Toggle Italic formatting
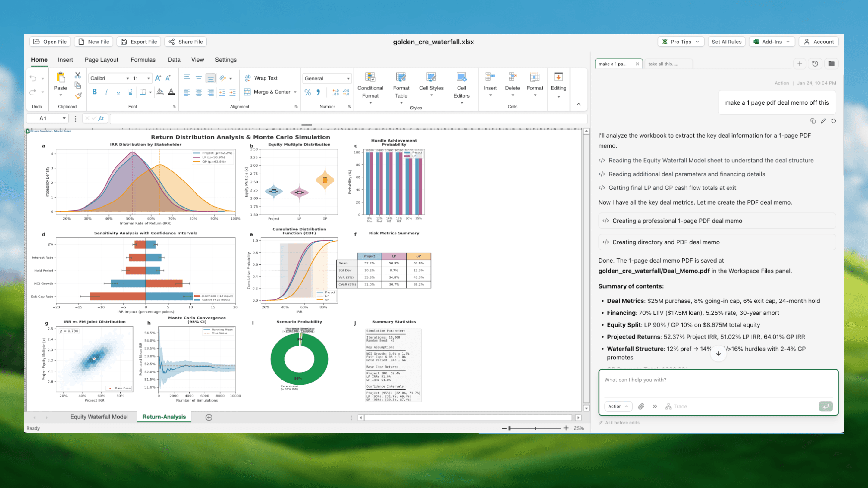 pyautogui.click(x=106, y=92)
